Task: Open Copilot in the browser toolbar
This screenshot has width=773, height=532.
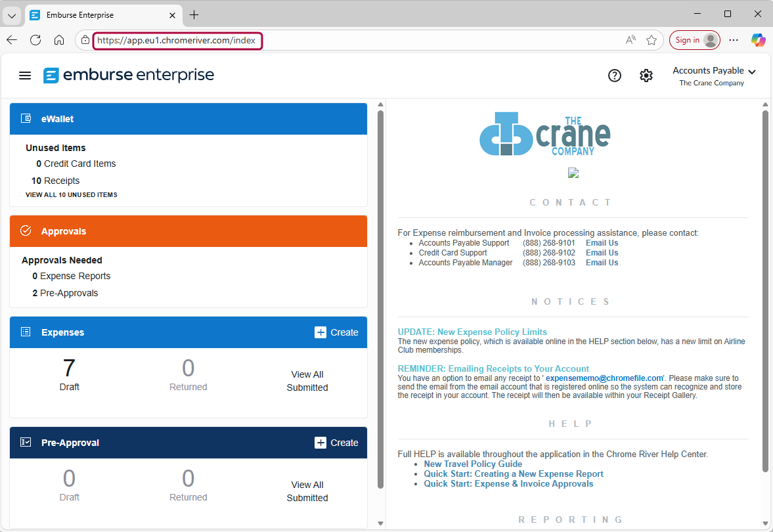Action: (759, 40)
